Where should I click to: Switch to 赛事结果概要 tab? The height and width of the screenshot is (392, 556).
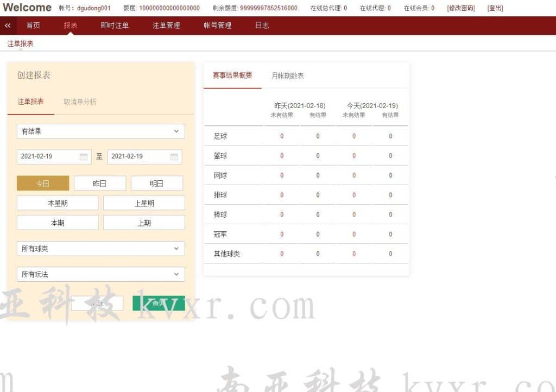(x=232, y=75)
